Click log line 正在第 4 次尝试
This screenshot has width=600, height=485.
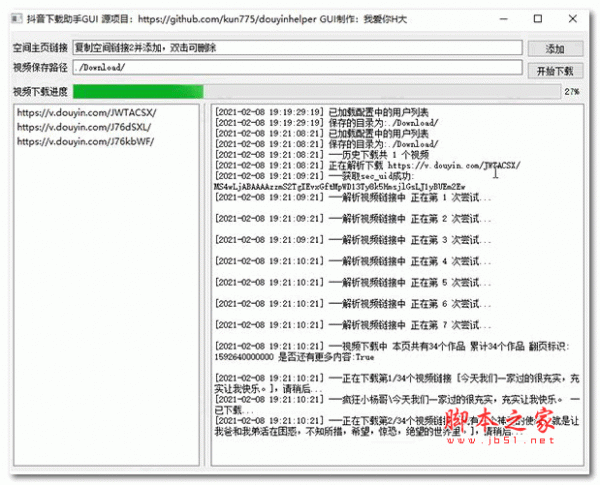(353, 261)
